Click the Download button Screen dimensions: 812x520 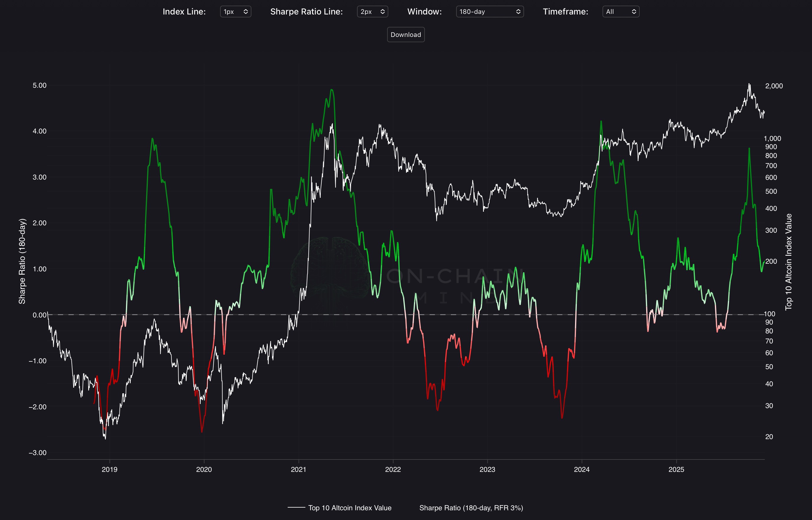tap(405, 35)
